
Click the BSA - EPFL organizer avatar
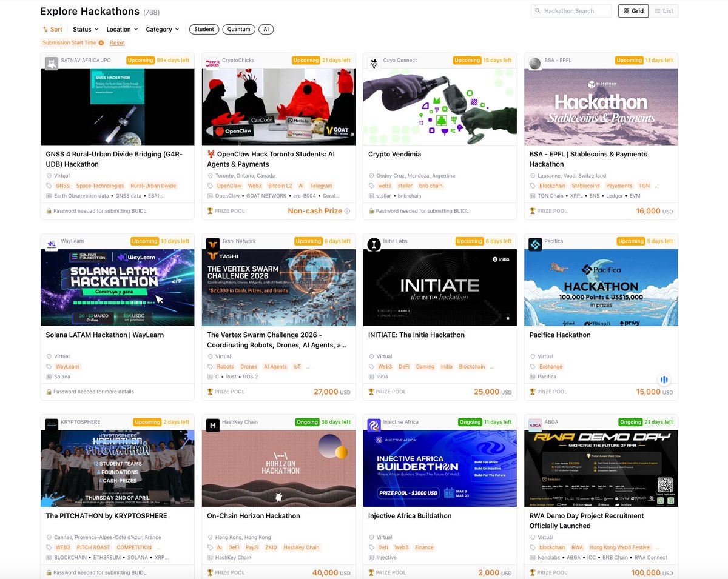click(535, 63)
